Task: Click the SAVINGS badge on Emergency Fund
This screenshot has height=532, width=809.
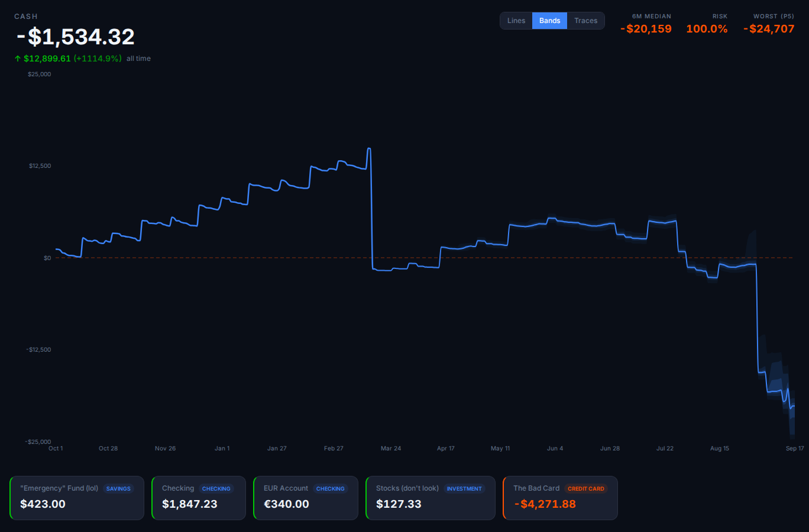Action: click(118, 489)
